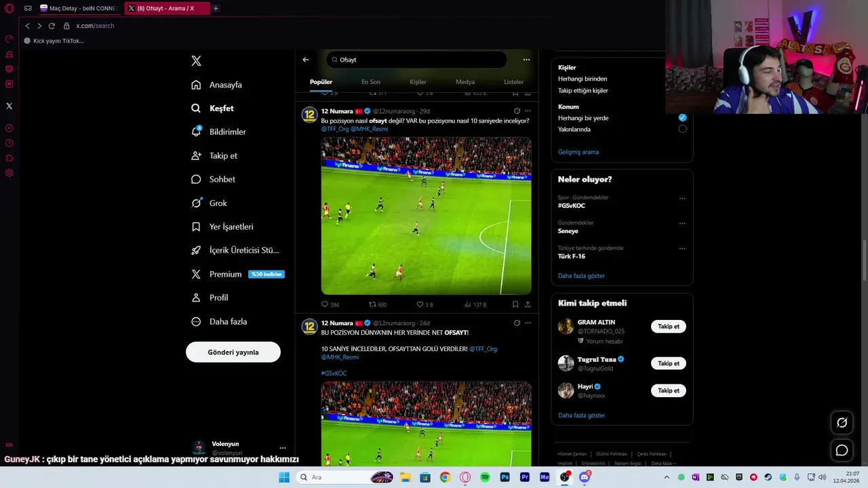View stats of post with 137 B views
Image resolution: width=868 pixels, height=488 pixels.
pyautogui.click(x=475, y=304)
